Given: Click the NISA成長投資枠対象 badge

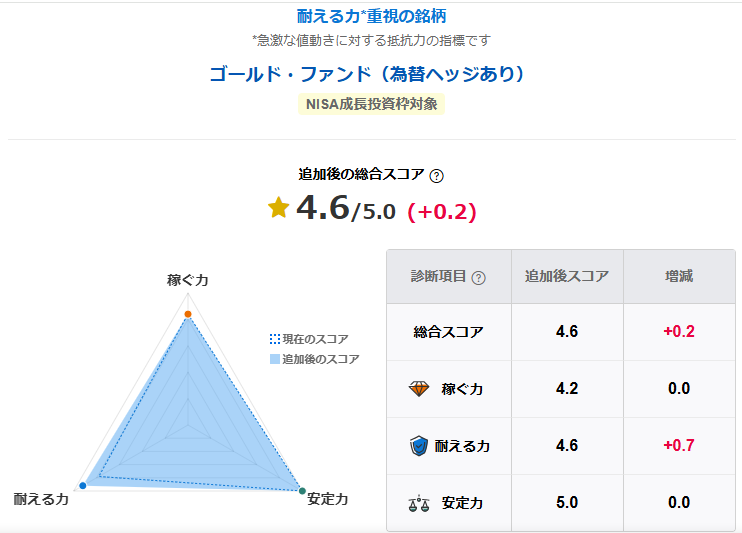Looking at the screenshot, I should coord(371,103).
